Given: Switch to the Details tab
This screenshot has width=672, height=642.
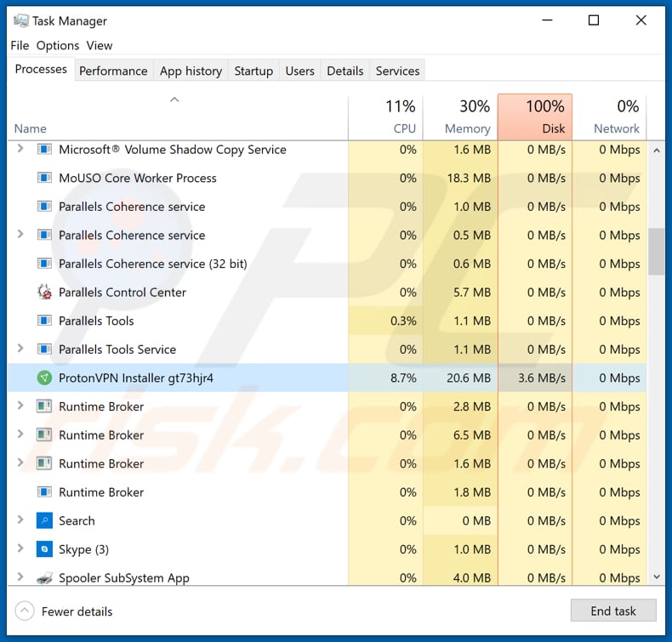Looking at the screenshot, I should click(x=345, y=71).
